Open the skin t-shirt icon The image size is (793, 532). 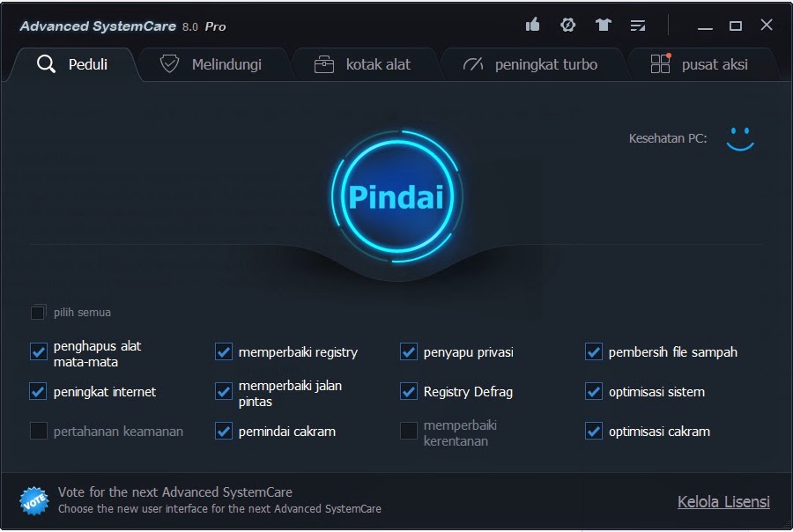point(603,25)
